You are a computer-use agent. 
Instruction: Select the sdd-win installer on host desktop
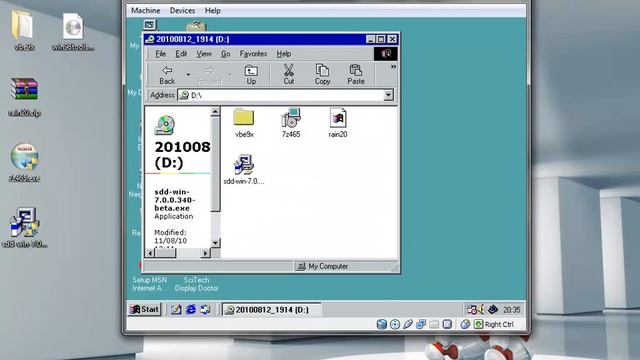pyautogui.click(x=24, y=228)
